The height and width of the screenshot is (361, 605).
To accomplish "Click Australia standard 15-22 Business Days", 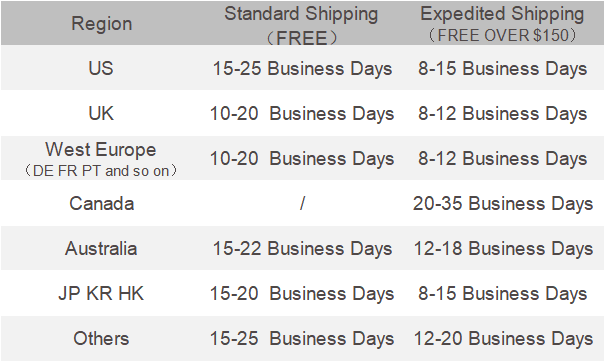I will pyautogui.click(x=302, y=249).
